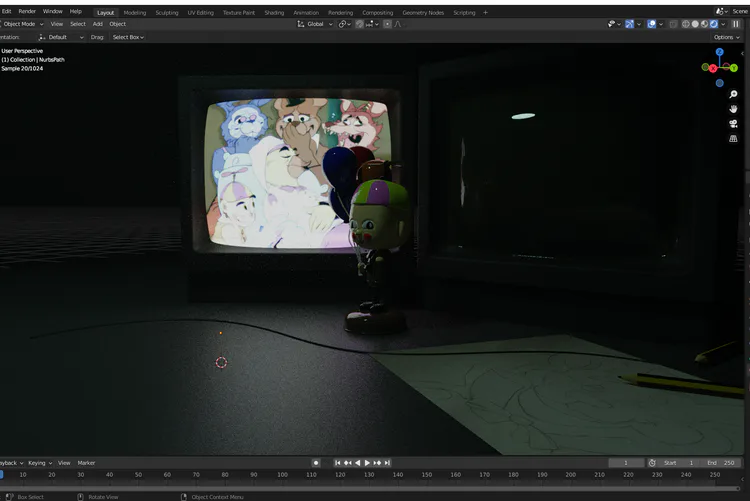The image size is (750, 501).
Task: Open the overlays options dropdown arrow
Action: pos(661,24)
